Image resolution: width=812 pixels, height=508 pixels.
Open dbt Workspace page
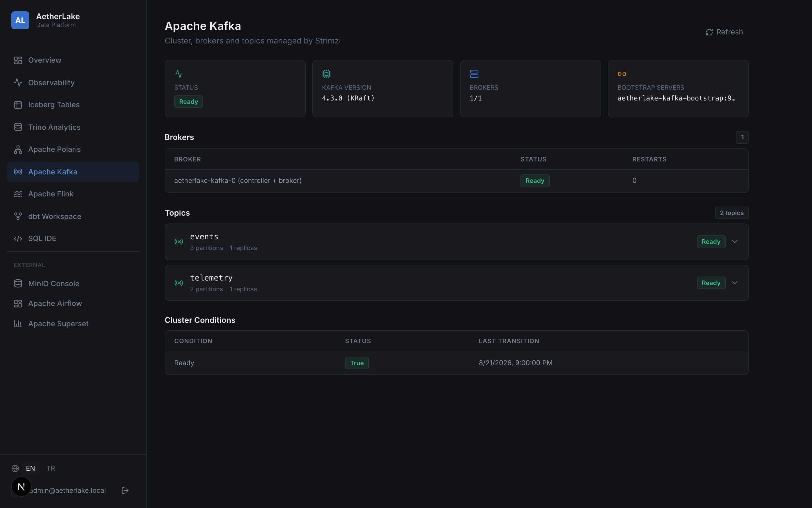[73, 216]
